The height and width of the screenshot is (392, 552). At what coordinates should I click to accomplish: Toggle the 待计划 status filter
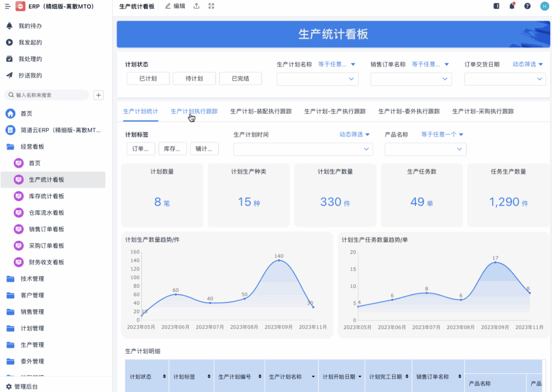194,79
